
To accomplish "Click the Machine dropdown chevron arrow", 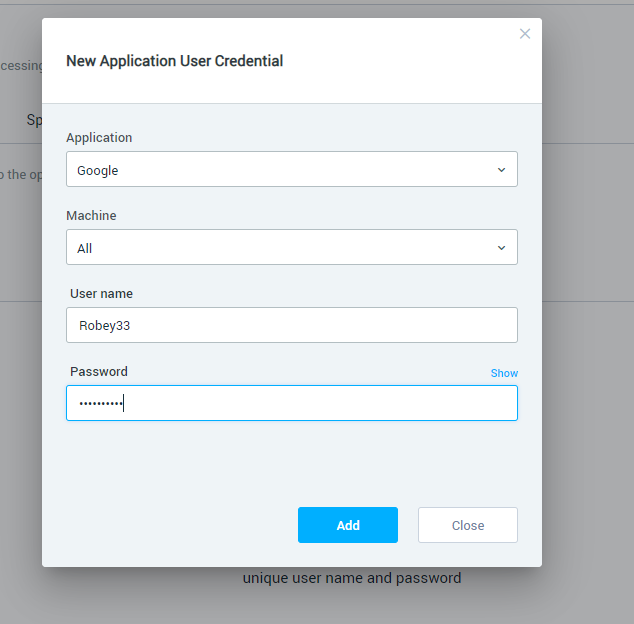I will tap(501, 248).
